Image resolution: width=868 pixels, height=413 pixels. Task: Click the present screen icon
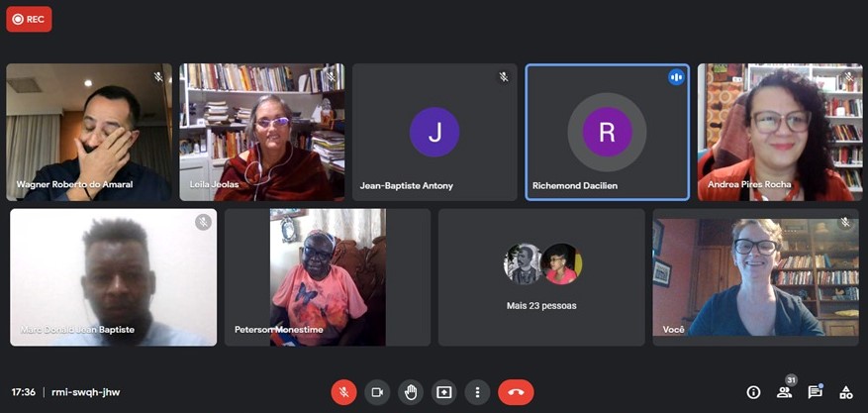coord(444,392)
